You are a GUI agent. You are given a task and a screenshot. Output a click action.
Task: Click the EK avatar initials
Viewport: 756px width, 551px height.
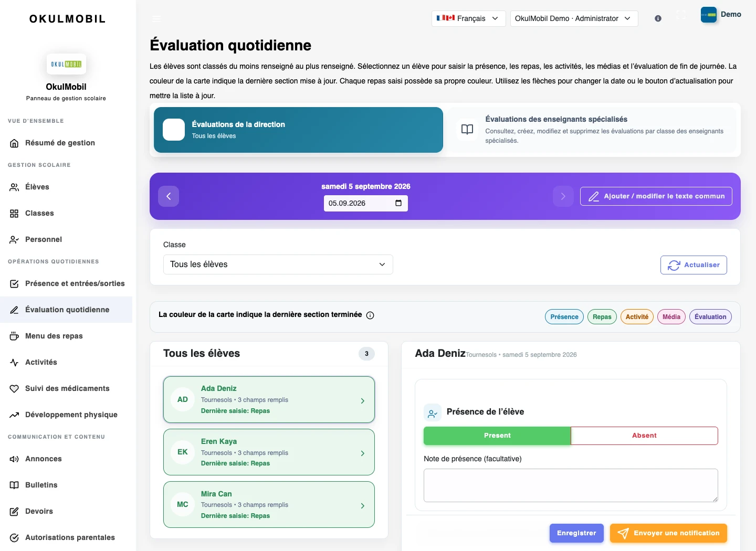click(183, 452)
